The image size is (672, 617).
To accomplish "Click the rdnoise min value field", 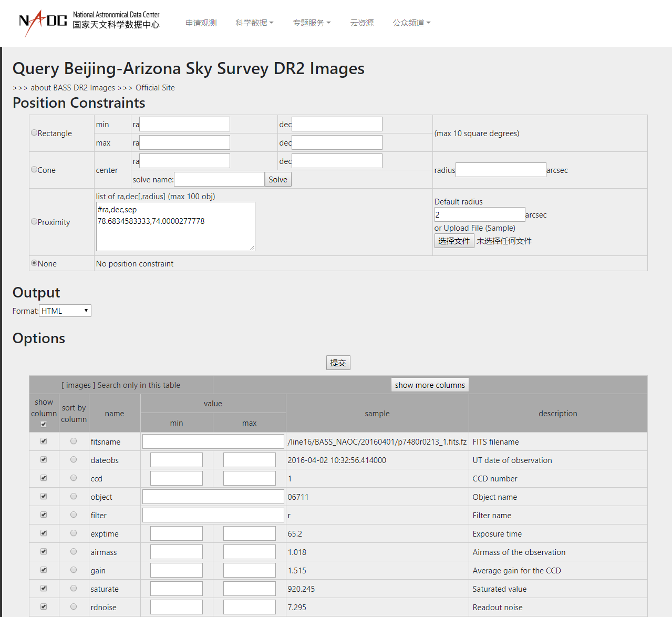I will [x=177, y=607].
